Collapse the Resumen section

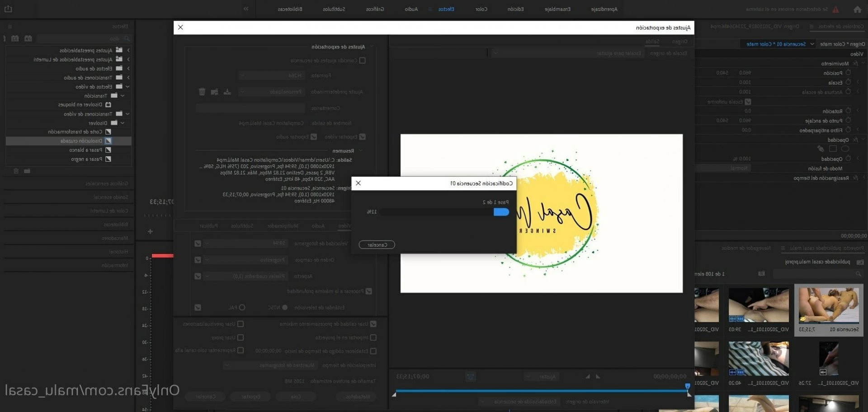point(360,151)
